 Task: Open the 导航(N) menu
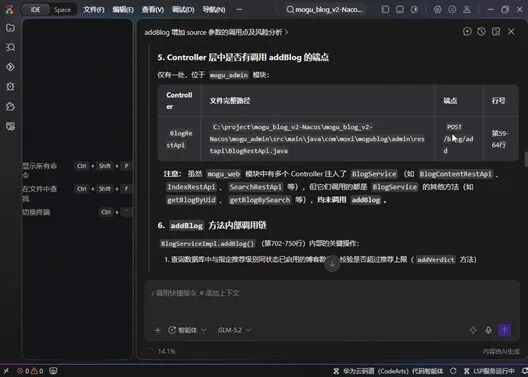pos(214,10)
